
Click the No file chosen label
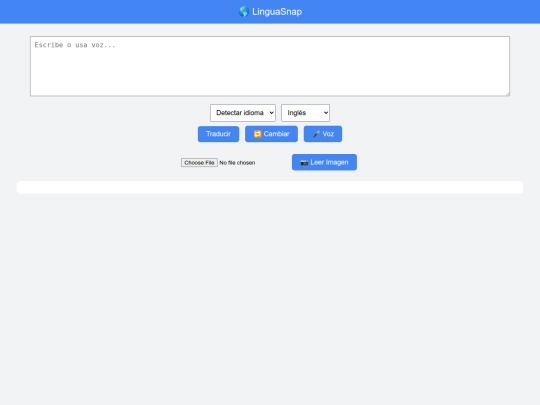[x=237, y=163]
